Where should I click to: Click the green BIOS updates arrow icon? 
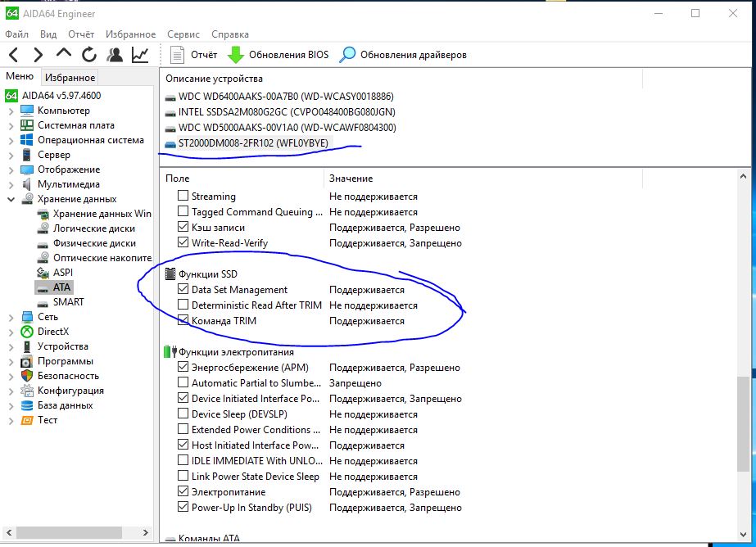click(236, 55)
